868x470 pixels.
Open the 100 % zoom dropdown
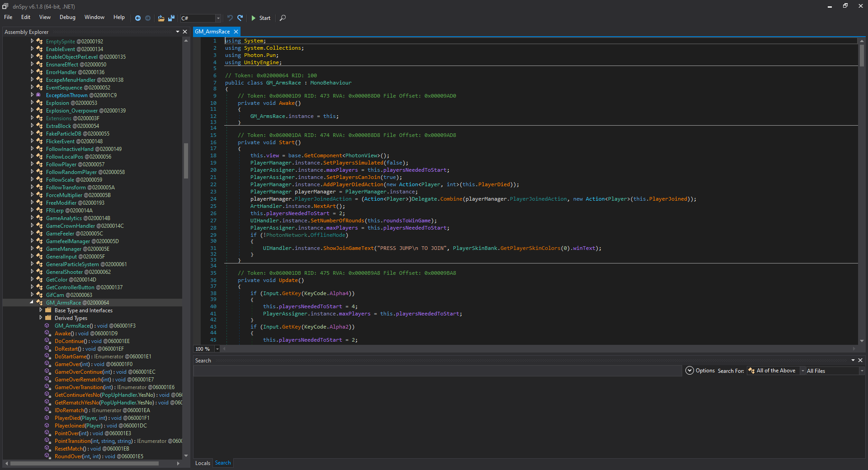[217, 349]
